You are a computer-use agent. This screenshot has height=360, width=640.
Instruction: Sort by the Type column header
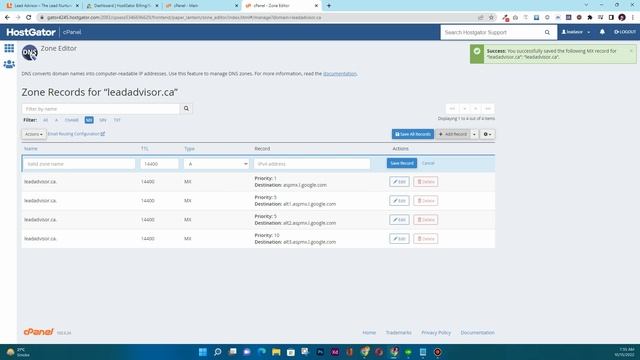click(189, 149)
